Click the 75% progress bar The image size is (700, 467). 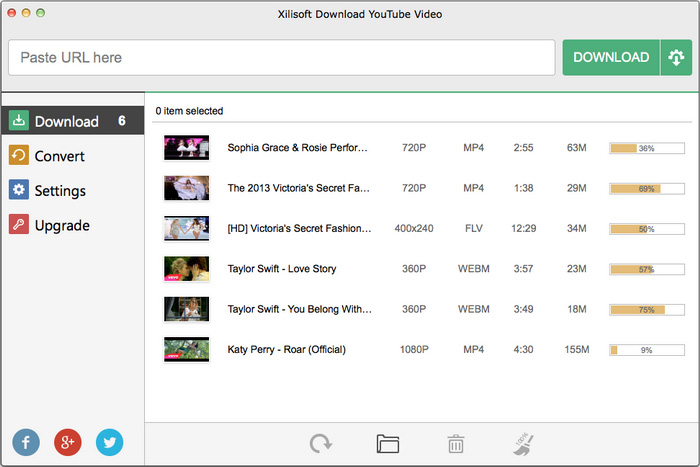(647, 310)
